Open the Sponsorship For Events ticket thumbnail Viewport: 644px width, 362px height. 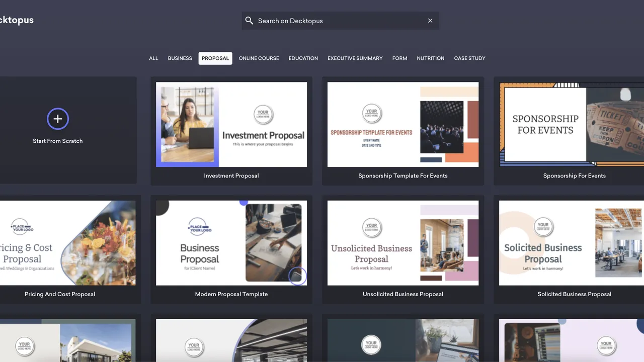[x=572, y=125]
